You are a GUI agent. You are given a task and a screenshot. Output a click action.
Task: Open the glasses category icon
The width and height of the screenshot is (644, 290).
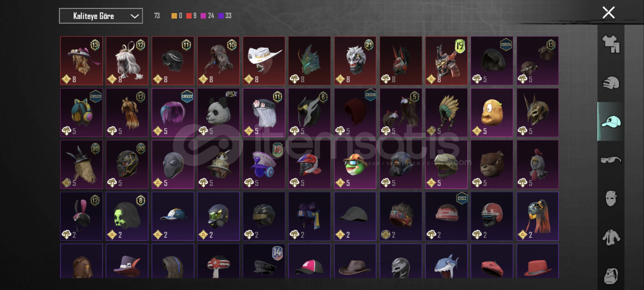pos(611,160)
